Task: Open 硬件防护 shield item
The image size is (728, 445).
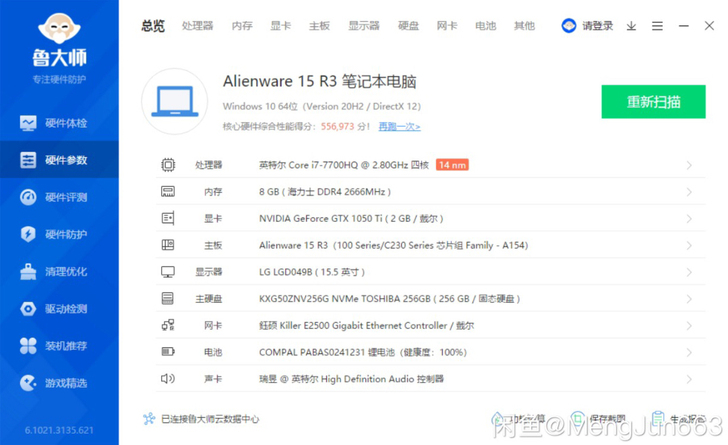Action: pyautogui.click(x=59, y=234)
